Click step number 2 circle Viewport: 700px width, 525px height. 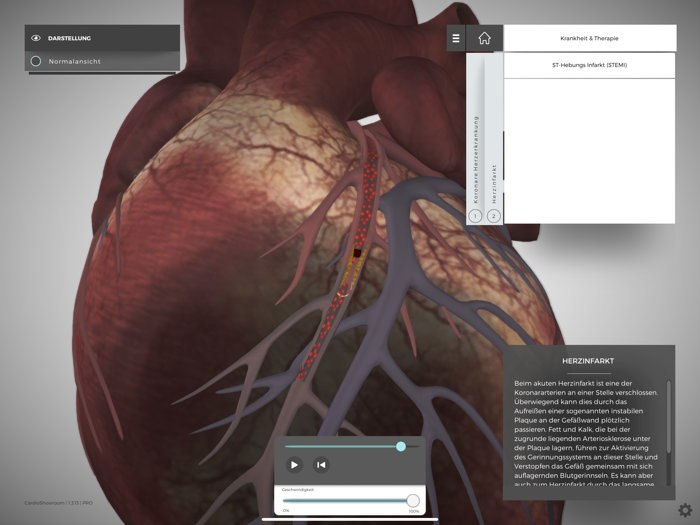tap(494, 216)
